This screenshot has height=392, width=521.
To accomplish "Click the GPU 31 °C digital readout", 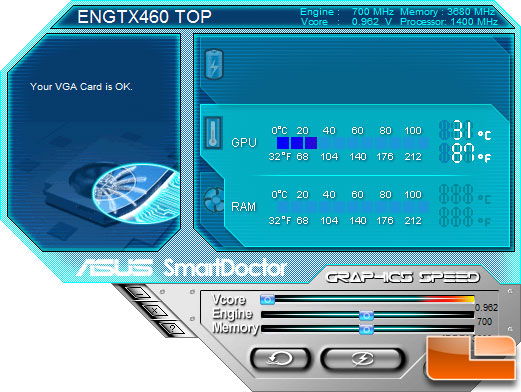I will point(465,130).
